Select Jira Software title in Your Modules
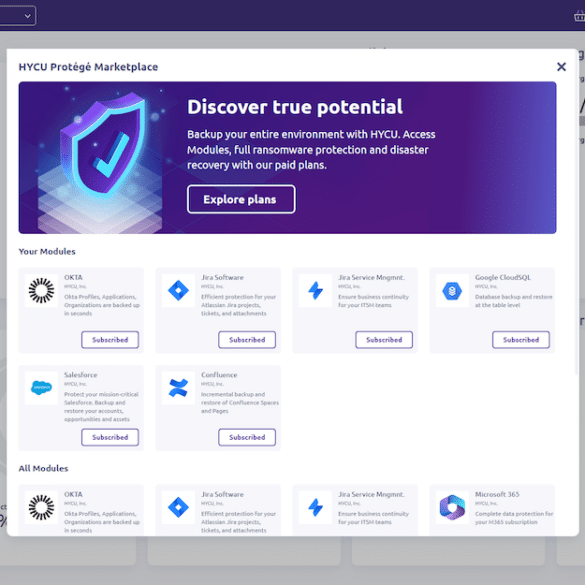The width and height of the screenshot is (585, 585). pos(222,277)
